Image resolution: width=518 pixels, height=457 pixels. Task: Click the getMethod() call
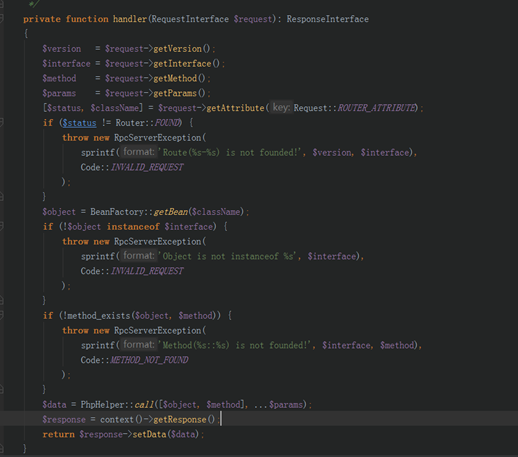coord(179,78)
